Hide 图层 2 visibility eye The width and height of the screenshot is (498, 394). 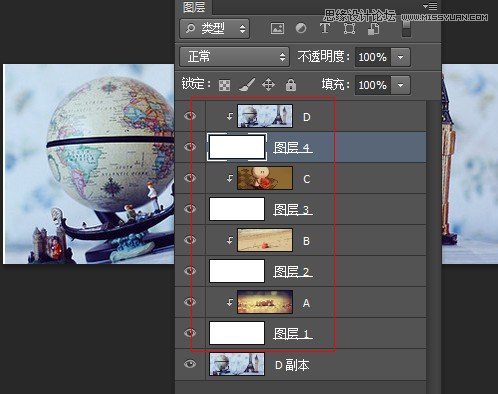pos(190,271)
